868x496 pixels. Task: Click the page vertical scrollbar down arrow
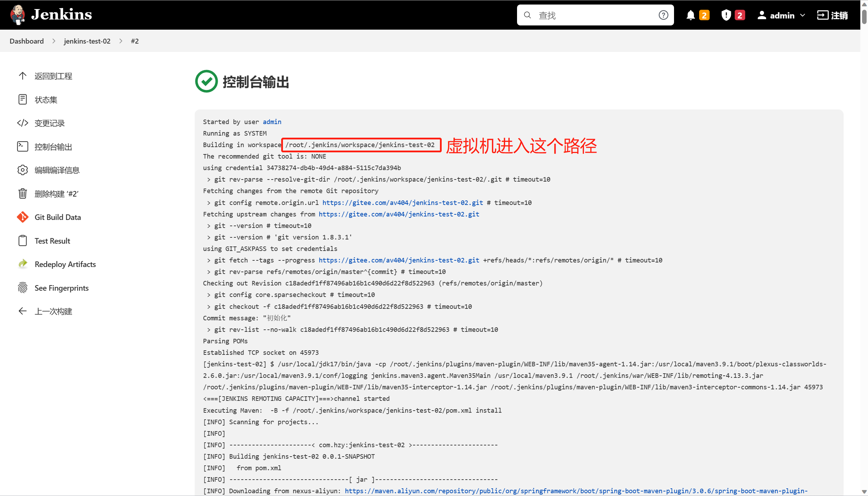pos(864,492)
